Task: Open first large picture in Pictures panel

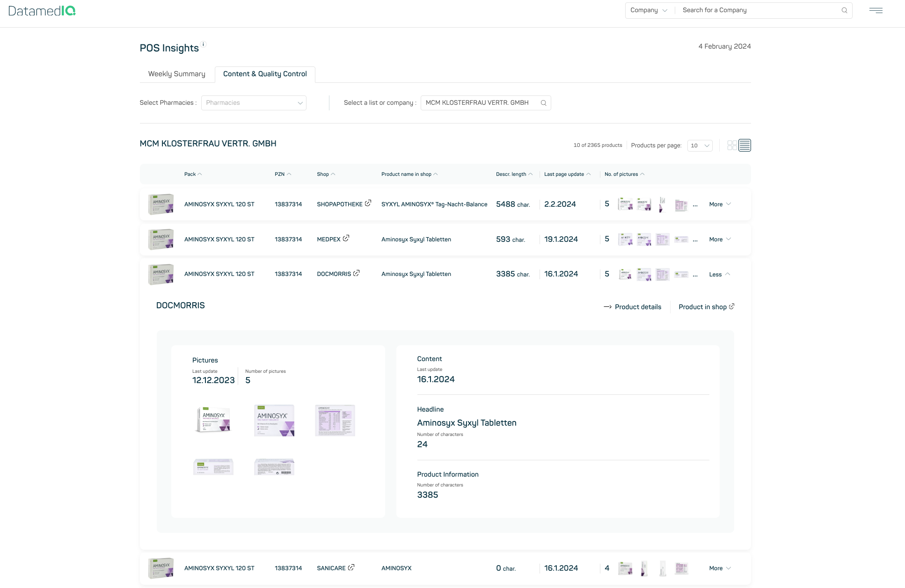Action: coord(213,420)
